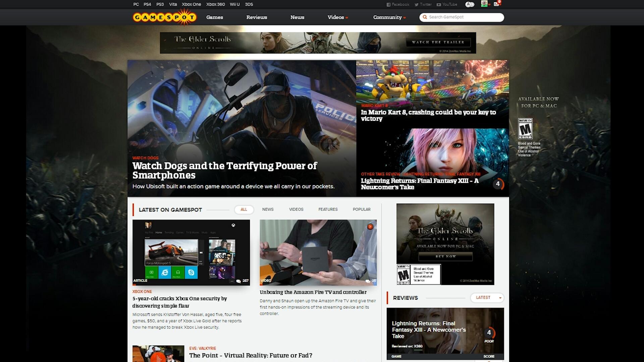The height and width of the screenshot is (362, 644).
Task: Toggle the A theme switch
Action: 470,4
